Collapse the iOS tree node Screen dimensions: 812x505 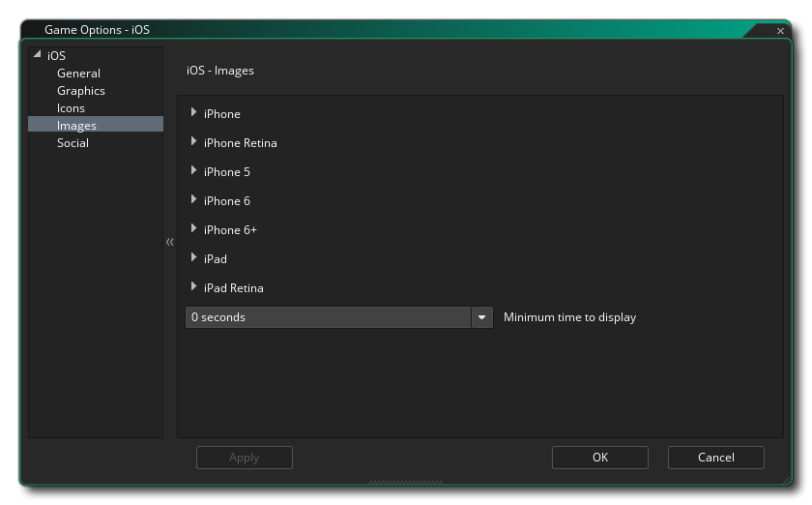37,55
